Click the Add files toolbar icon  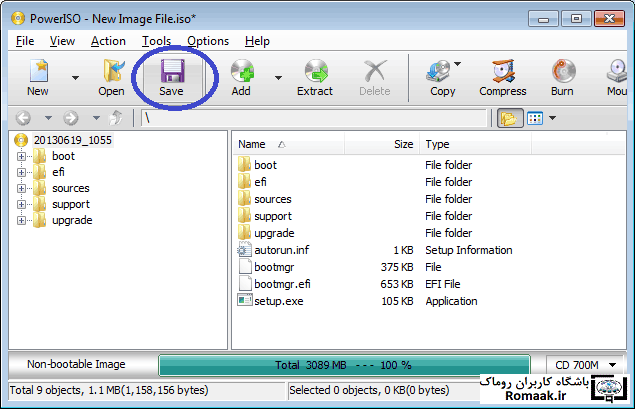pos(242,71)
